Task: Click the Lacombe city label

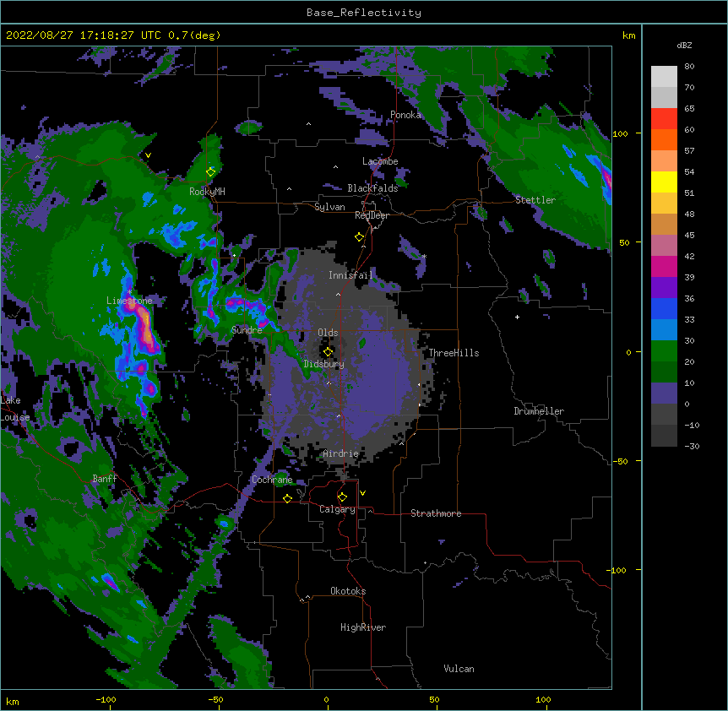Action: 380,161
